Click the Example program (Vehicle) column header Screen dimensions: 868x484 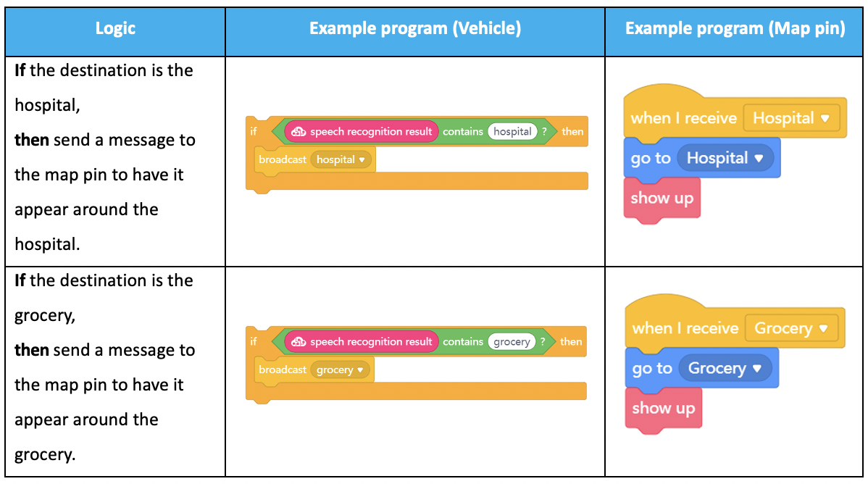click(x=415, y=29)
